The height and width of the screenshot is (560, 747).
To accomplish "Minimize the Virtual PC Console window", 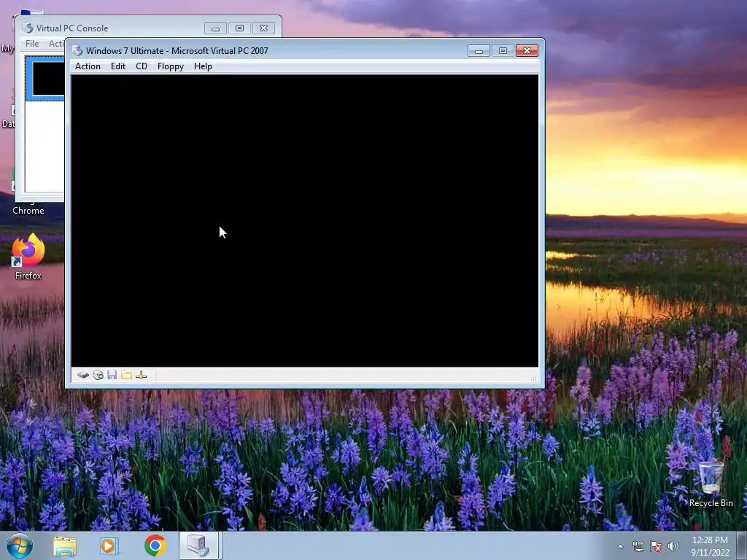I will (x=215, y=28).
